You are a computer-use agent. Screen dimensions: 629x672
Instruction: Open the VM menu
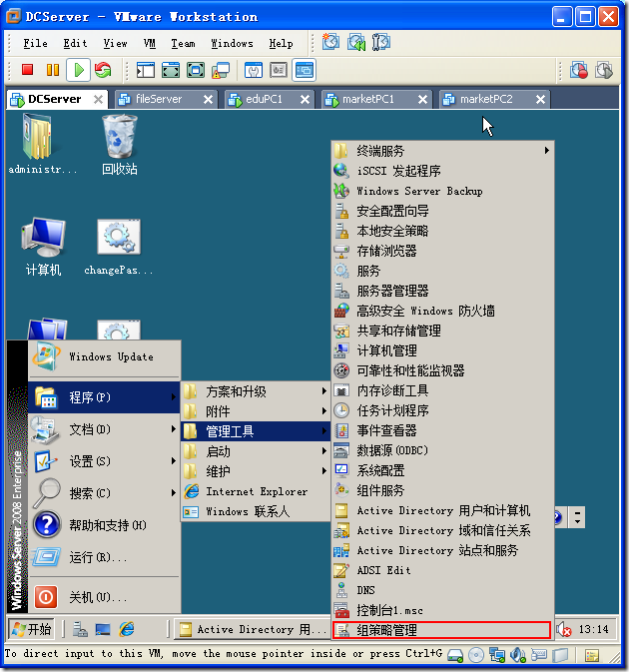tap(150, 43)
